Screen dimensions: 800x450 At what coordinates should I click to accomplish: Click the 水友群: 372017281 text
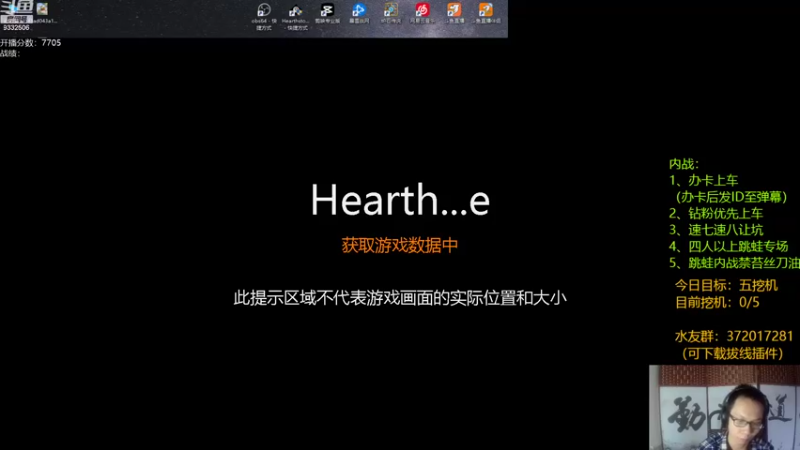(734, 336)
